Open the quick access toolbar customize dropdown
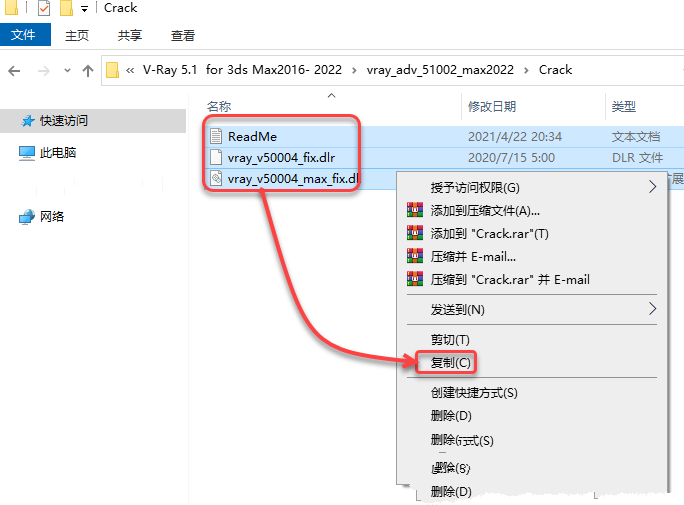 coord(84,9)
